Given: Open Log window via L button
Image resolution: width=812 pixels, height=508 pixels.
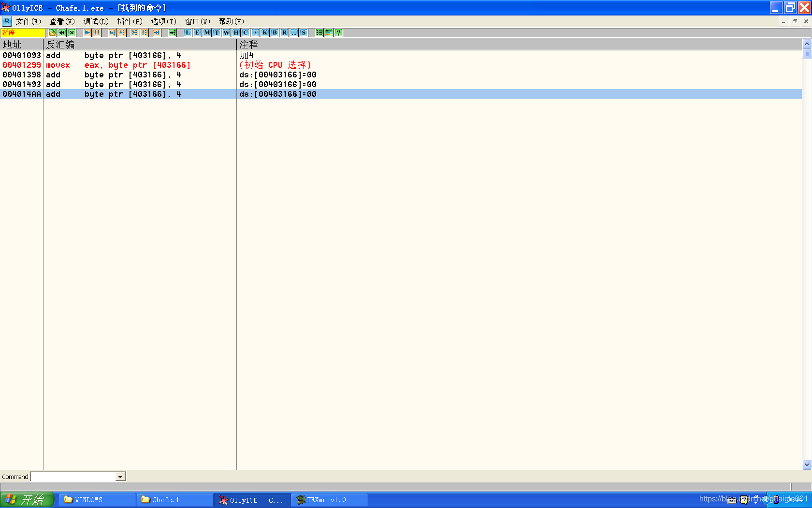Looking at the screenshot, I should (188, 32).
